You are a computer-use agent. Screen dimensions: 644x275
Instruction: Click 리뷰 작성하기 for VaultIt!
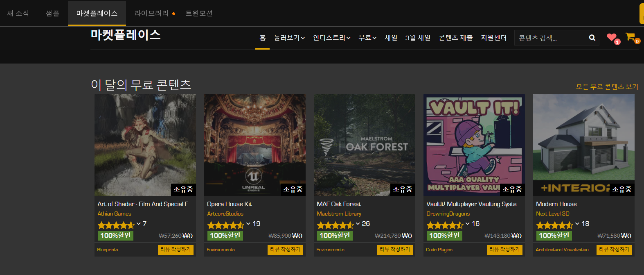pos(504,250)
